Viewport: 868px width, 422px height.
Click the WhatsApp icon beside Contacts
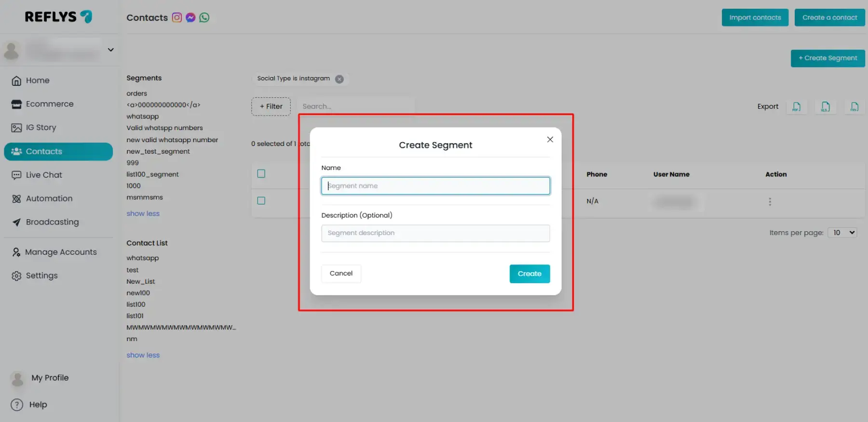click(x=204, y=18)
